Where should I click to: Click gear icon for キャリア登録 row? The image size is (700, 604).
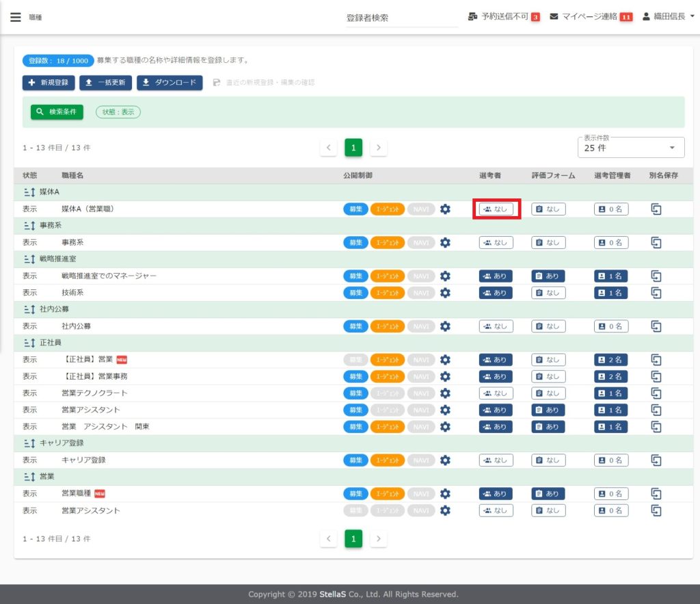pos(445,460)
